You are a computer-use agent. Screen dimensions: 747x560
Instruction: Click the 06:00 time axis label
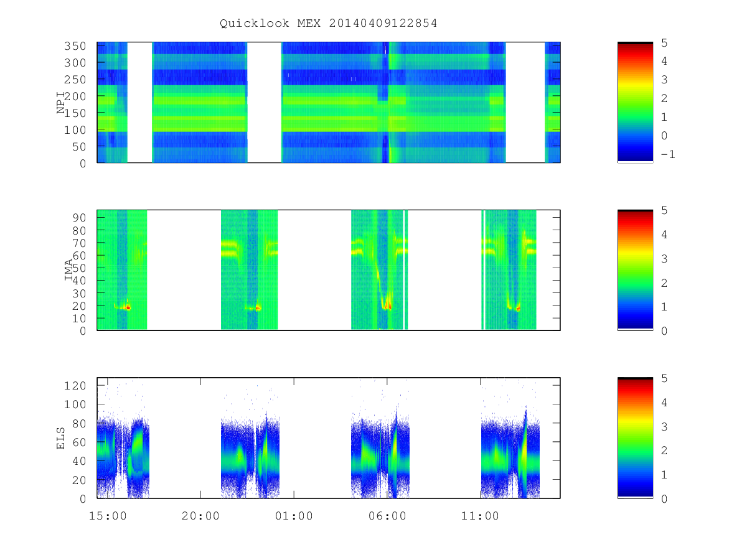click(x=387, y=516)
